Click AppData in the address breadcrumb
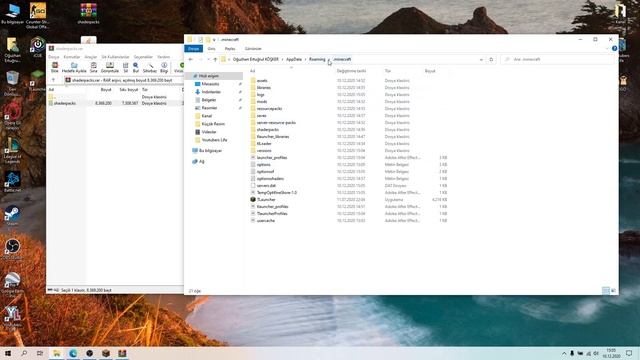This screenshot has height=360, width=640. [x=294, y=59]
